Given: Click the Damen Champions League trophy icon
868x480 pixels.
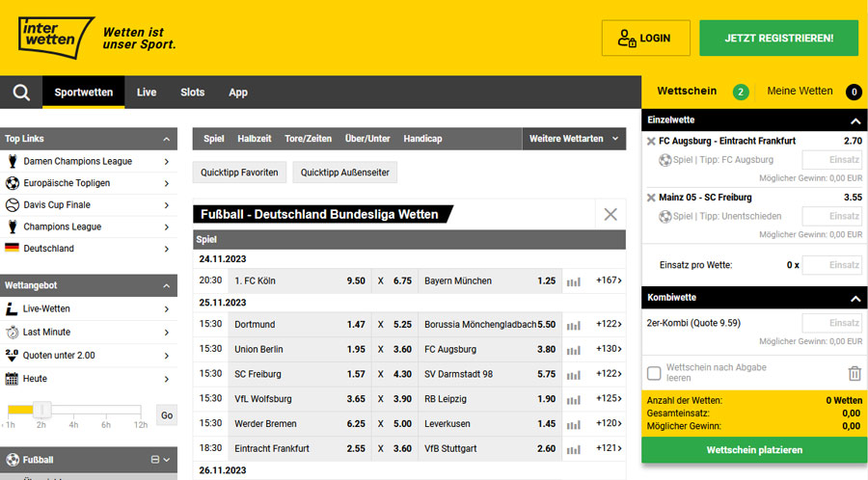Looking at the screenshot, I should pos(13,161).
